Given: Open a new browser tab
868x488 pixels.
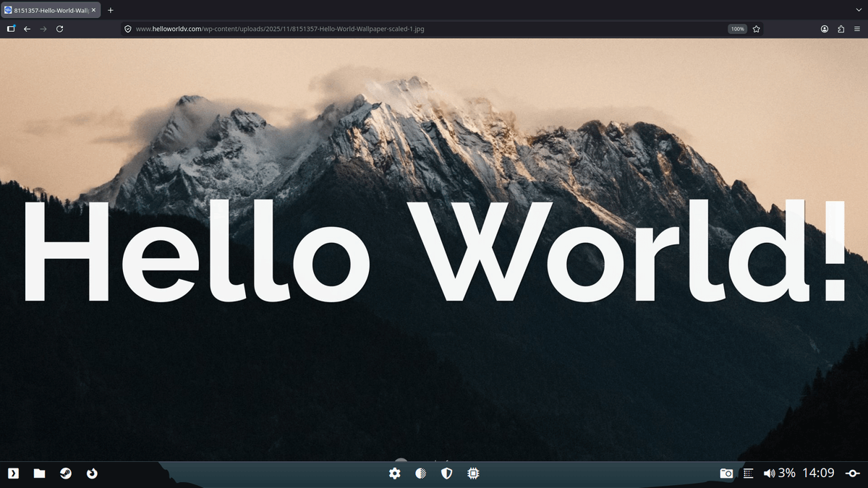Looking at the screenshot, I should click(x=110, y=10).
